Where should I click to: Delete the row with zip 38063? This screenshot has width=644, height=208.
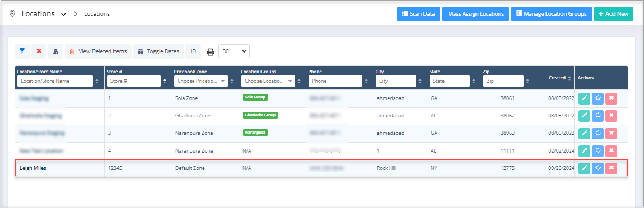(611, 133)
